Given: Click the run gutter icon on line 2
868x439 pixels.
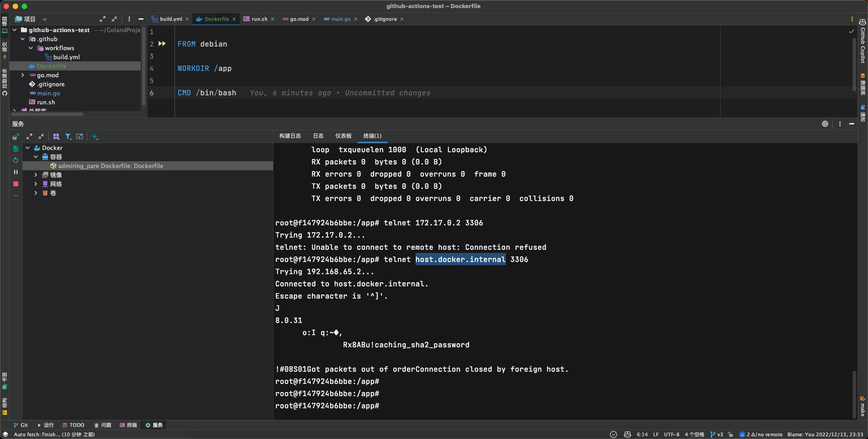Looking at the screenshot, I should coord(162,44).
